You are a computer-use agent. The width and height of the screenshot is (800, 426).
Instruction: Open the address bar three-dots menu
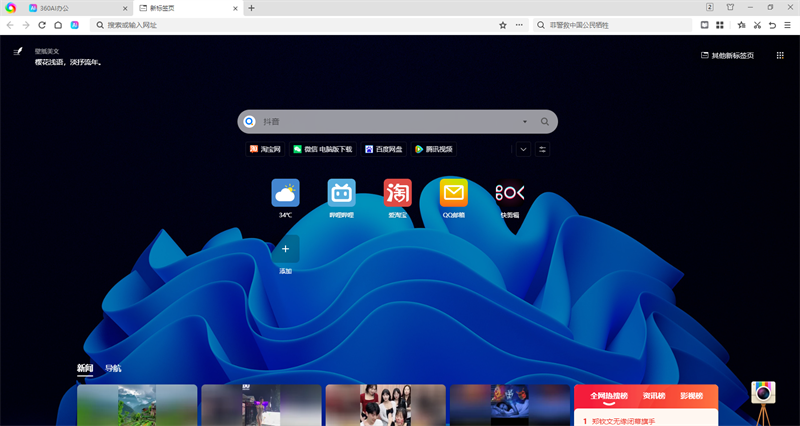[519, 25]
